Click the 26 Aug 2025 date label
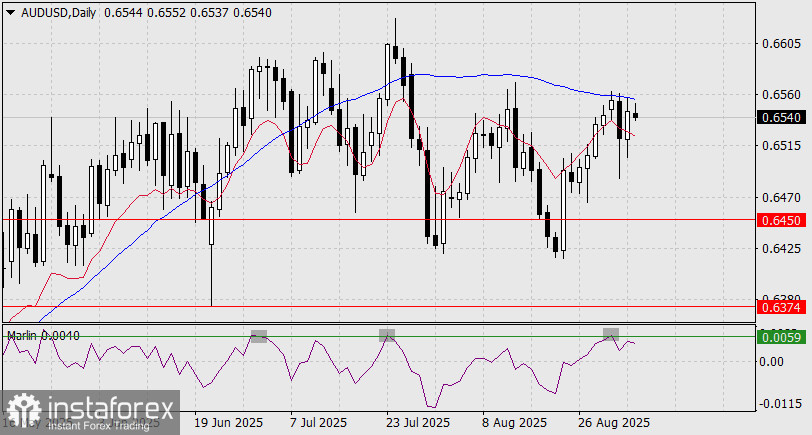 (x=614, y=423)
